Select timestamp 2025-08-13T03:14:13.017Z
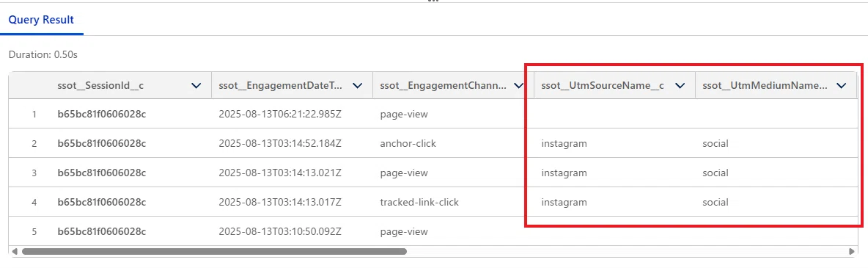Image resolution: width=868 pixels, height=268 pixels. [x=280, y=202]
